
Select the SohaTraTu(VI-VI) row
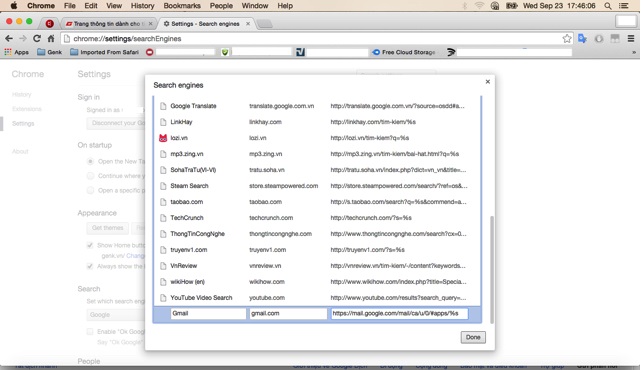[x=317, y=170]
